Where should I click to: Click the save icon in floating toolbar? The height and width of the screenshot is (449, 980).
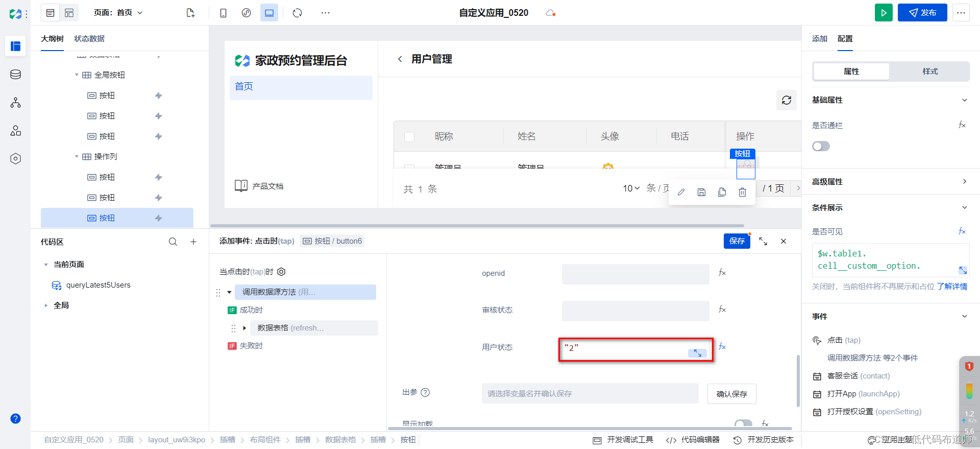click(702, 192)
